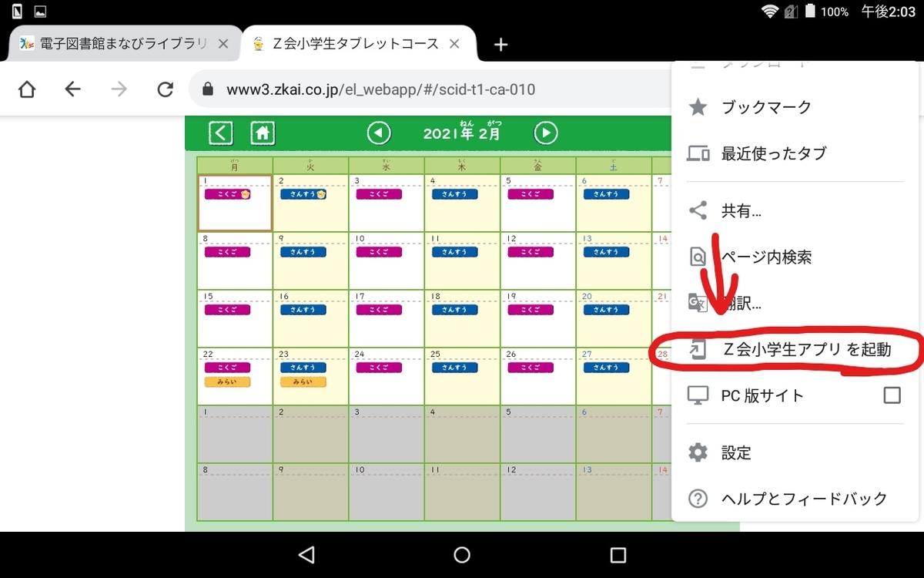Advance to next month with right arrow
Screen dimensions: 924x578
(x=546, y=133)
